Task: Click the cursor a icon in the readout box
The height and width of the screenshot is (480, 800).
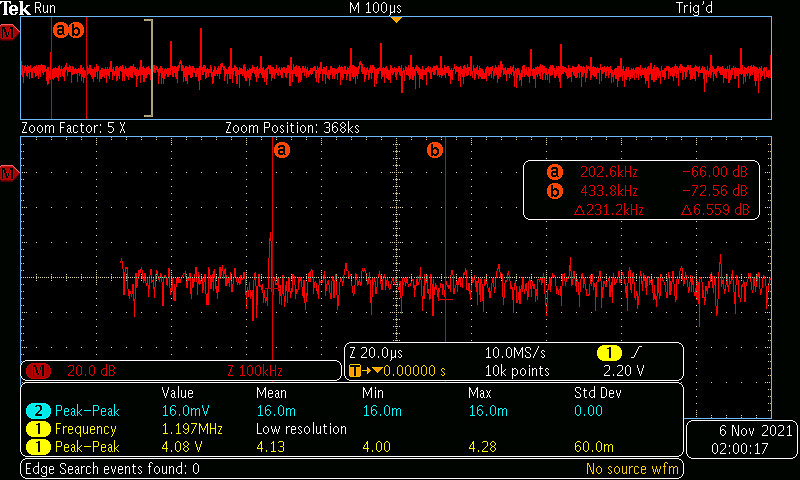Action: click(555, 172)
